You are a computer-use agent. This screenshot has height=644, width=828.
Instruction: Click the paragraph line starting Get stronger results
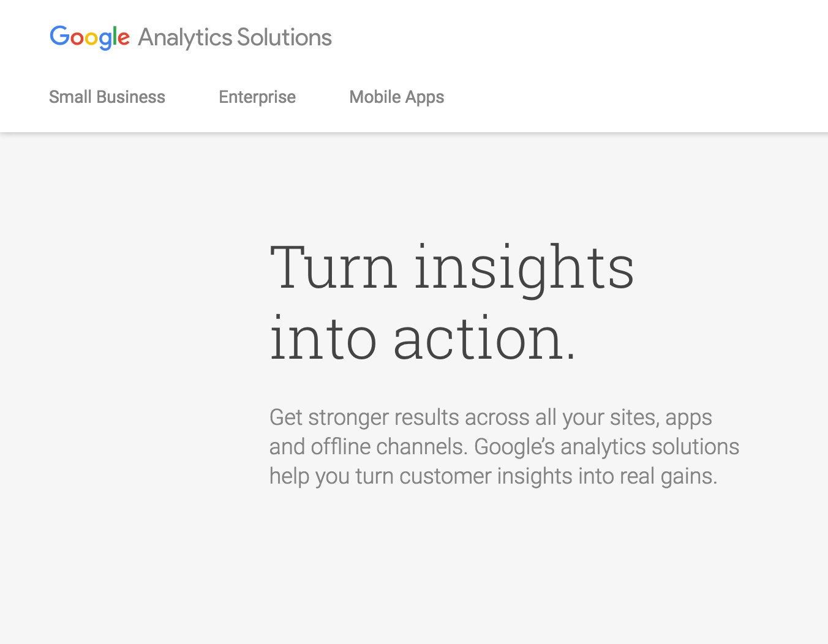[x=491, y=417]
